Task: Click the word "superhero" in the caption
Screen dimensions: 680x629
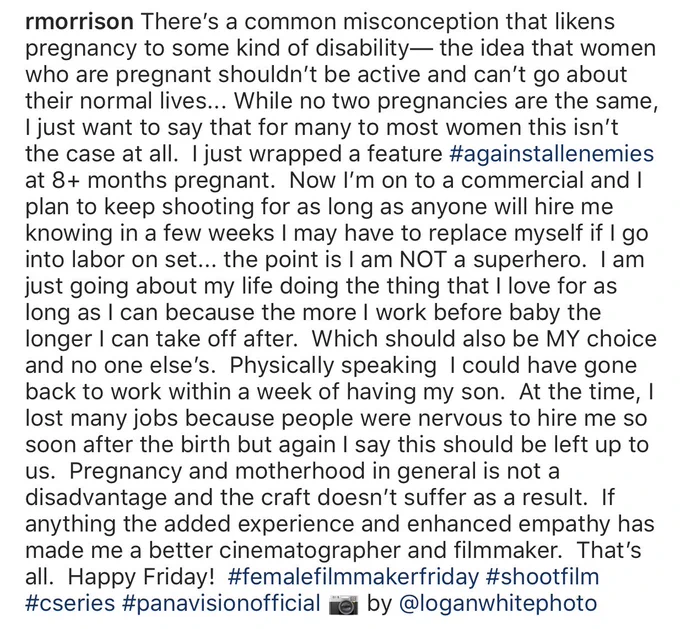Action: pyautogui.click(x=527, y=260)
